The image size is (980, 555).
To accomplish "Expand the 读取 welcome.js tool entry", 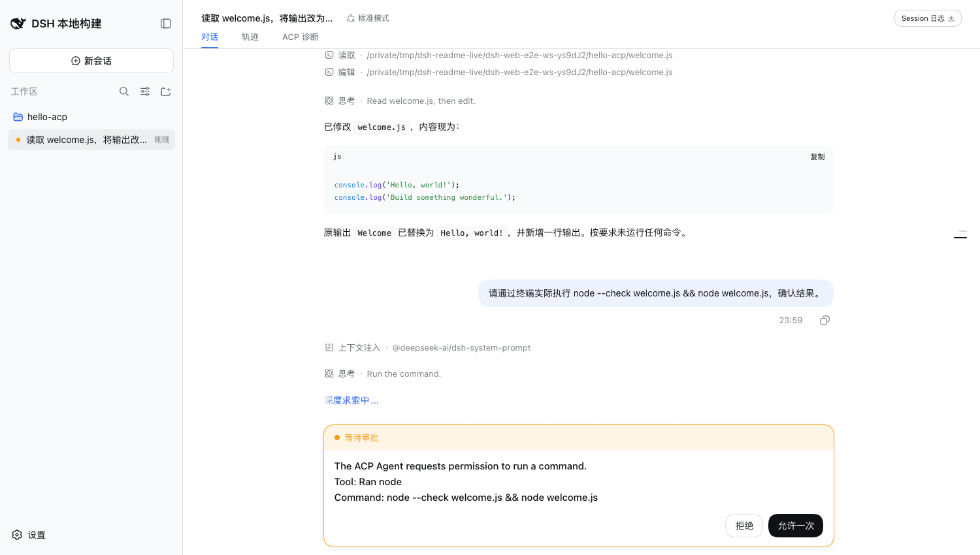I will [498, 55].
